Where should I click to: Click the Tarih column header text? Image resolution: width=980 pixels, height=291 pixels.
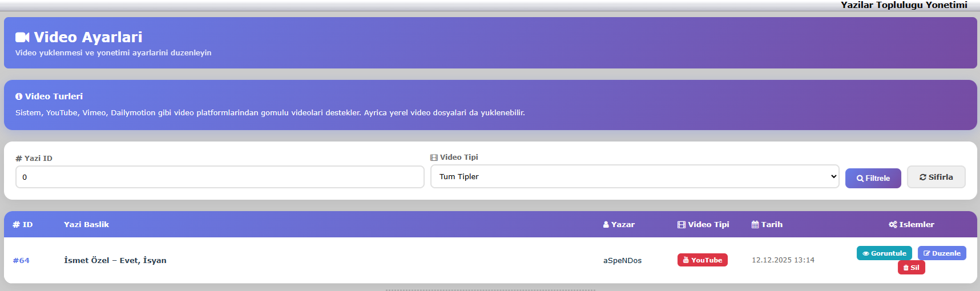click(x=772, y=225)
